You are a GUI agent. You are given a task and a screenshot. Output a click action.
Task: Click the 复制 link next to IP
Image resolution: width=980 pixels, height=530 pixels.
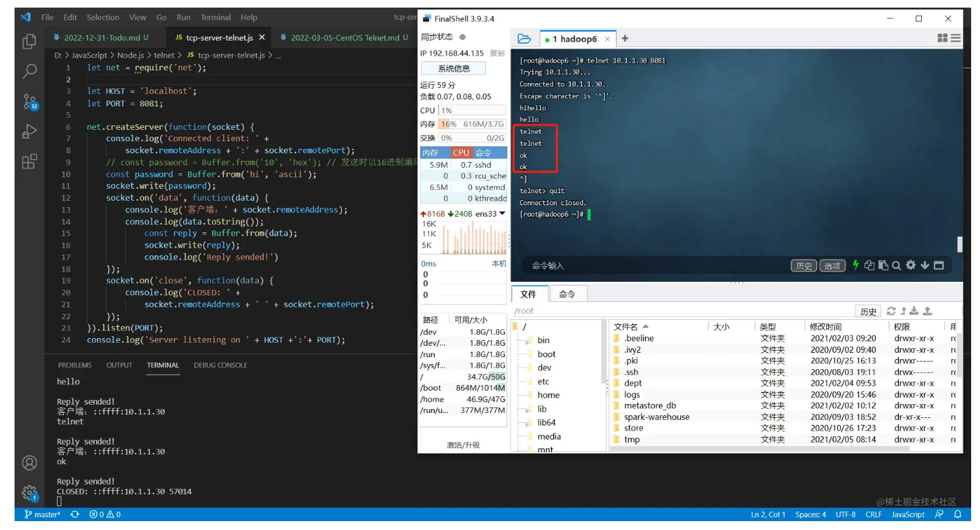498,53
